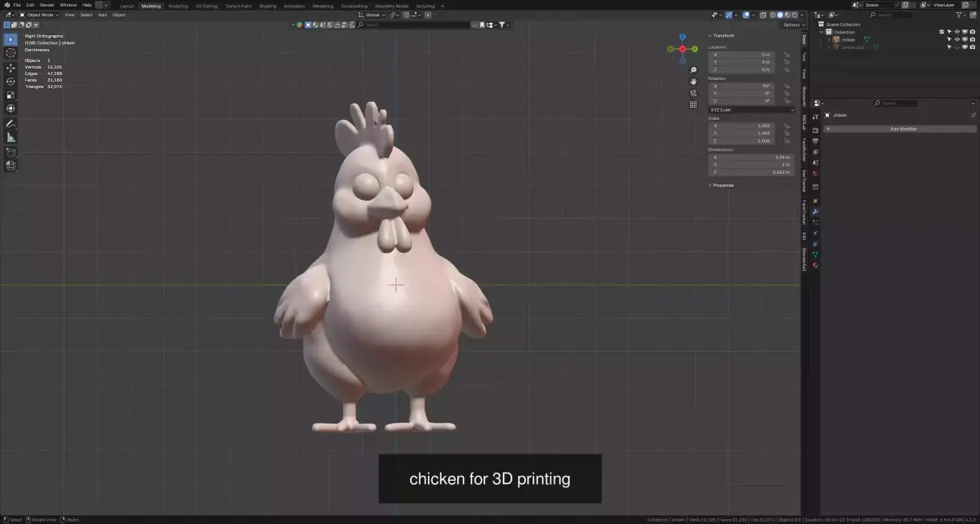The height and width of the screenshot is (524, 980).
Task: Click the Blender logo menu icon
Action: pos(7,5)
